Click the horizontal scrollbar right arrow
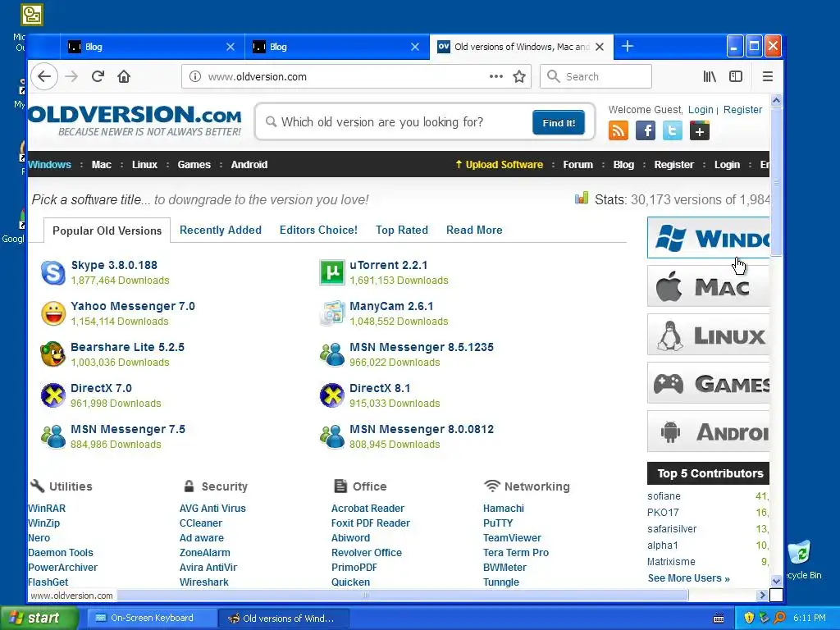Viewport: 840px width, 630px height. click(762, 596)
